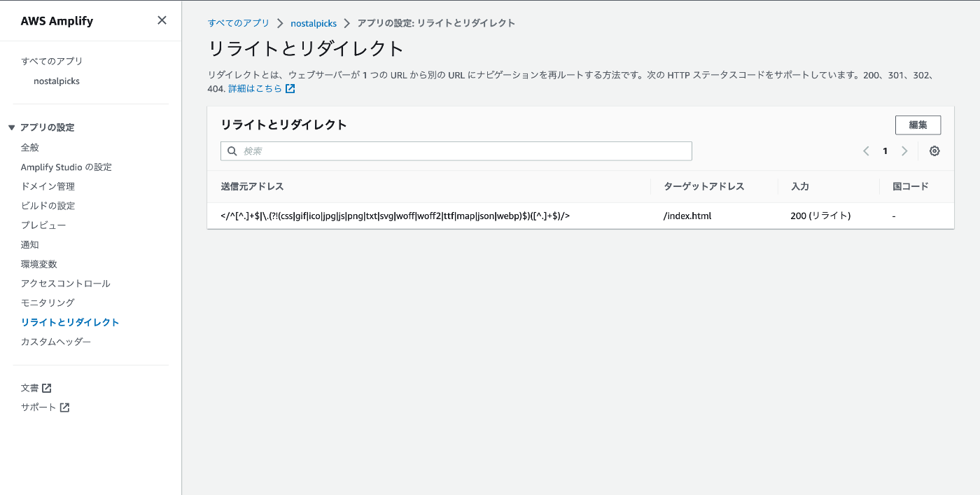This screenshot has height=495, width=980.
Task: Open ドメイン管理 page
Action: tap(48, 186)
